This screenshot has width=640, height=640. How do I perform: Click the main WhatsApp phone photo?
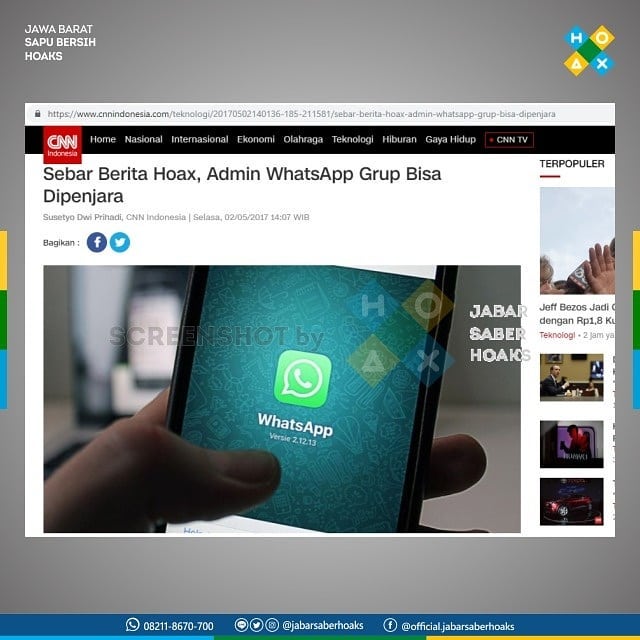[282, 399]
